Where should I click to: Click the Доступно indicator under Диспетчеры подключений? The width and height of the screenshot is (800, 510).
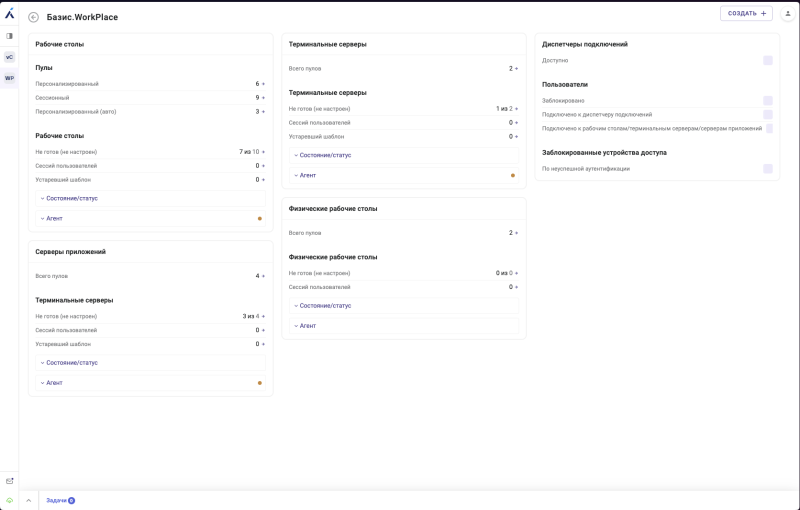[767, 60]
